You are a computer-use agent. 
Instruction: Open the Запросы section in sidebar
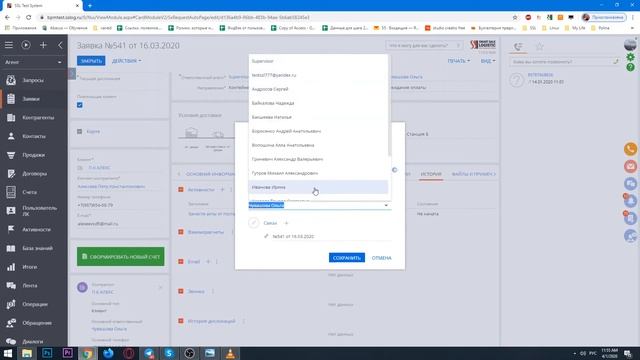(x=33, y=80)
